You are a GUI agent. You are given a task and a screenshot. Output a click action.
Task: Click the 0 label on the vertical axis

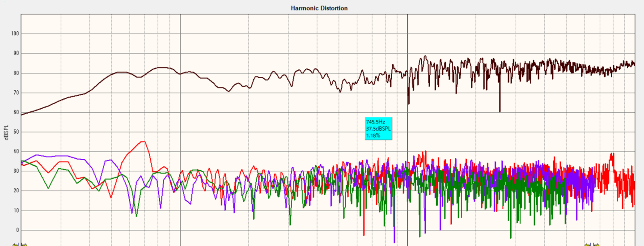[17, 230]
